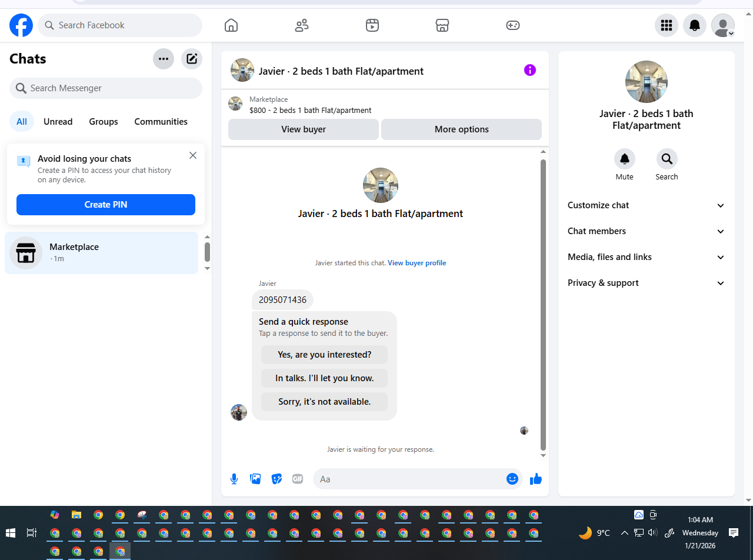Click the apartment photo in the conversation header
Screen dimensions: 753x560
tap(242, 70)
